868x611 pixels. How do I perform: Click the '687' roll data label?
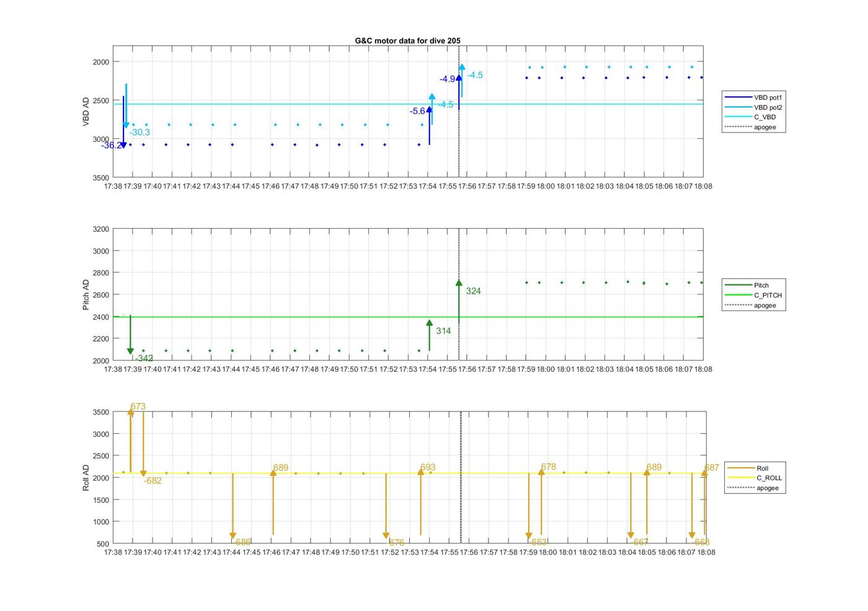(712, 468)
